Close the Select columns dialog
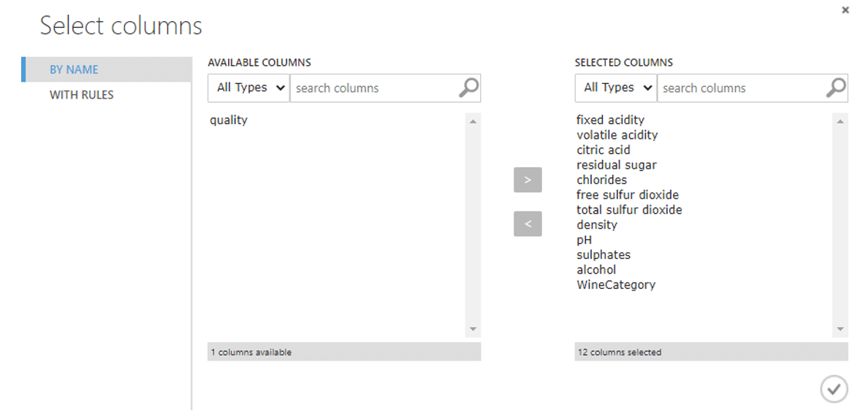This screenshot has width=868, height=416. 845,10
